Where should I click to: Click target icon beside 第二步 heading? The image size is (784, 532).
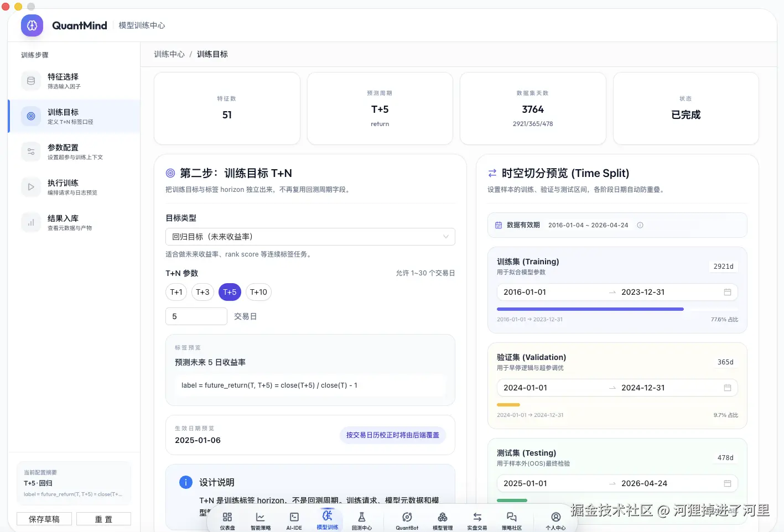[170, 173]
